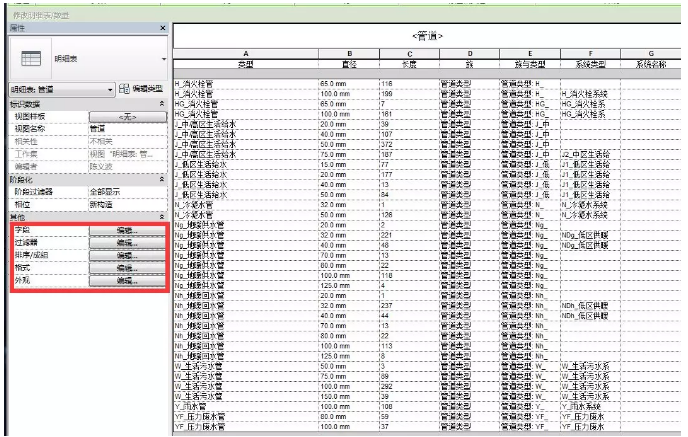Close the 属性 properties panel
Screen dimensions: 688x437
(x=163, y=28)
